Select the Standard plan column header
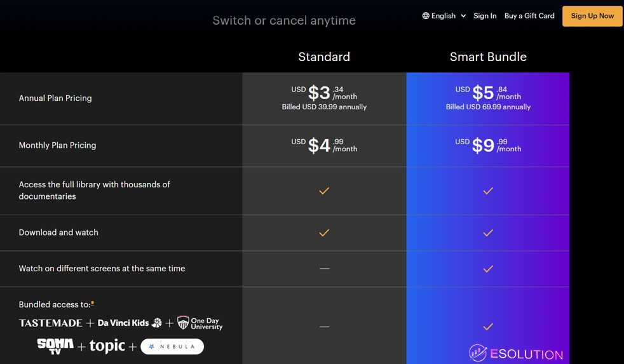The width and height of the screenshot is (624, 364). (324, 57)
